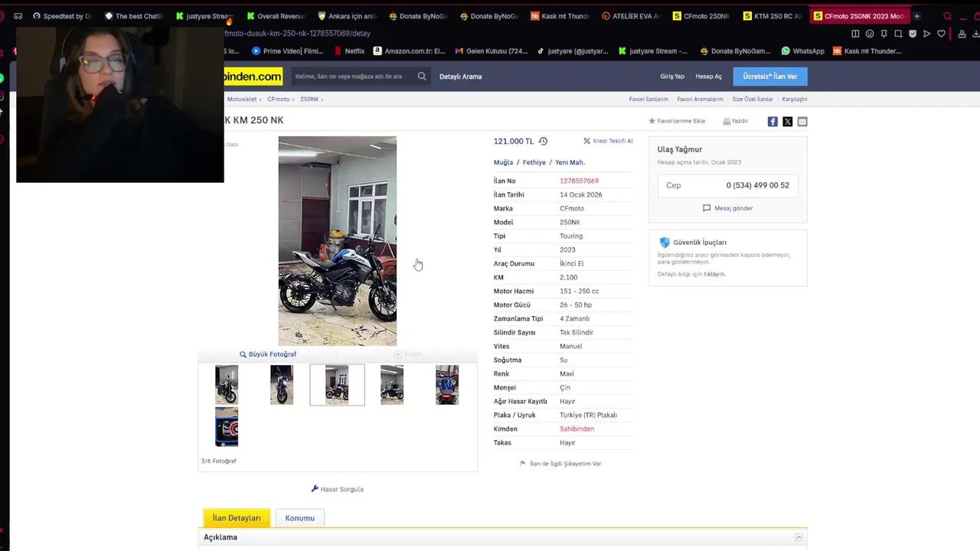Select the second photo thumbnail
The width and height of the screenshot is (980, 551).
point(282,385)
